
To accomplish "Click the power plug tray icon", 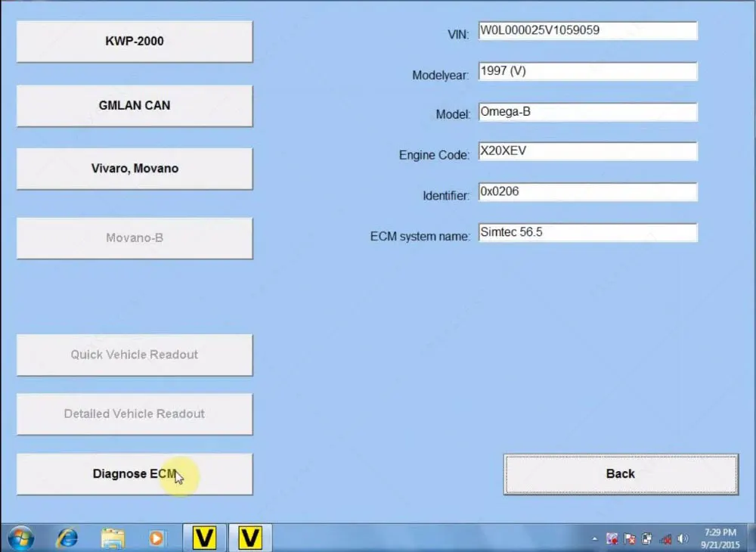I will (647, 538).
